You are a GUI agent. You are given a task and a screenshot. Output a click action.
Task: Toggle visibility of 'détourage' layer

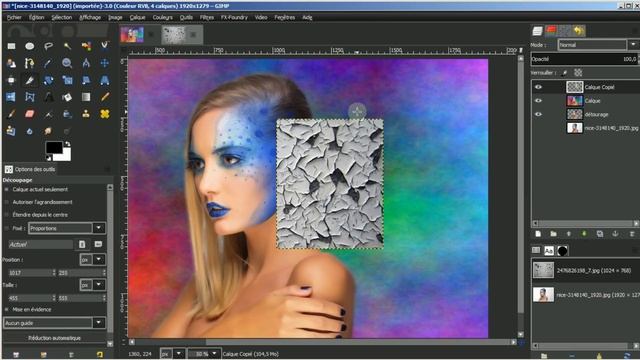[x=538, y=114]
